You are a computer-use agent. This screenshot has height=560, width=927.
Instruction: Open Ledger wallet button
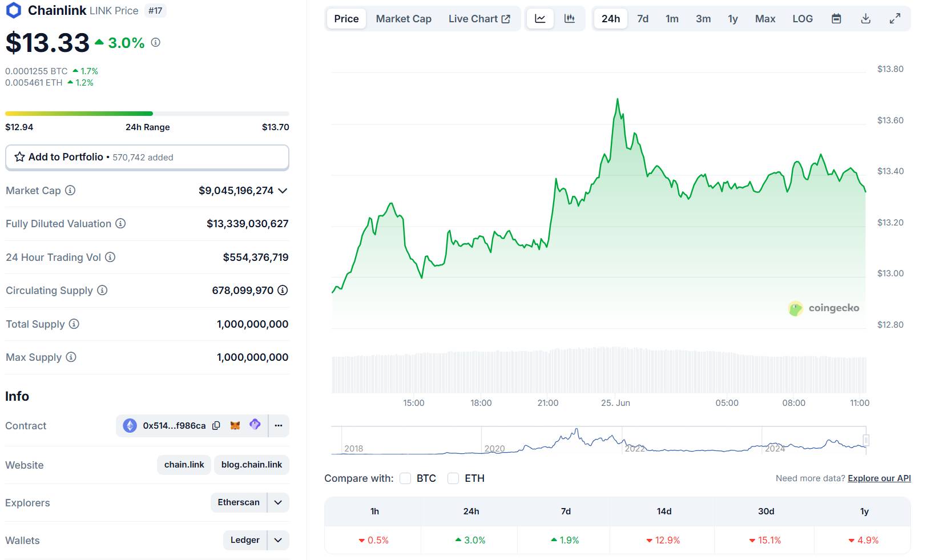pyautogui.click(x=245, y=540)
